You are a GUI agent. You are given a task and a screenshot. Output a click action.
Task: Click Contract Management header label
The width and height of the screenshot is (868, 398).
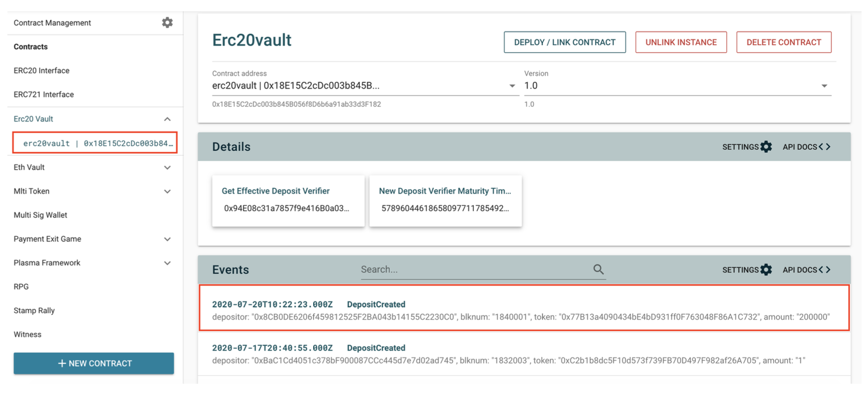(52, 23)
